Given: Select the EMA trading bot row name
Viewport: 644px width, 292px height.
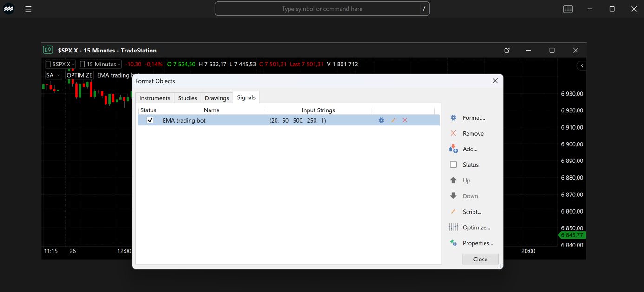Looking at the screenshot, I should coord(184,120).
